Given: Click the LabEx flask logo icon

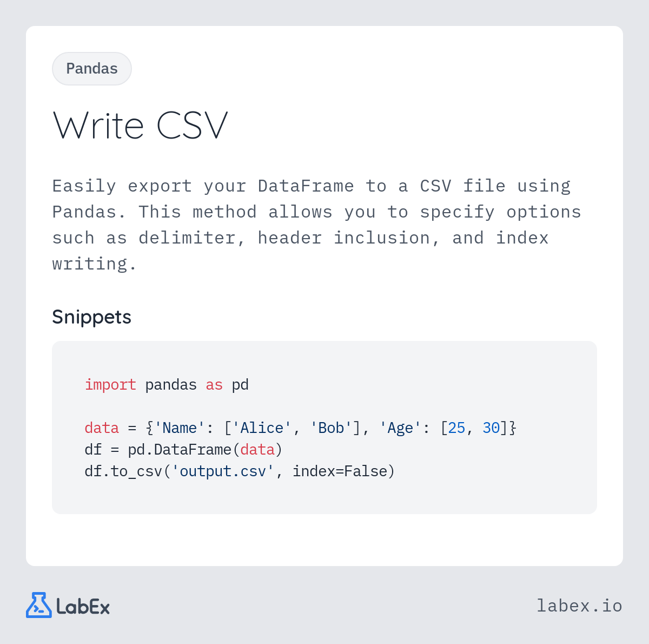Looking at the screenshot, I should click(39, 605).
